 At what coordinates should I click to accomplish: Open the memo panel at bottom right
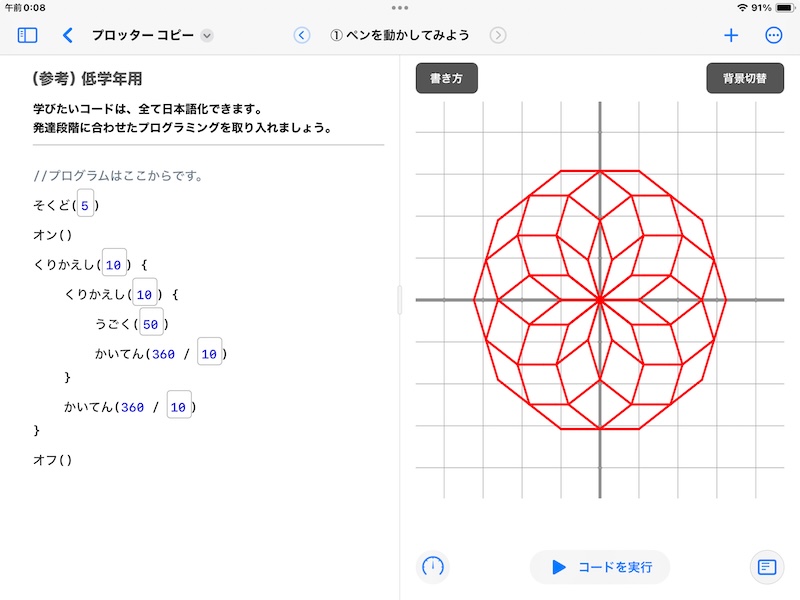766,567
